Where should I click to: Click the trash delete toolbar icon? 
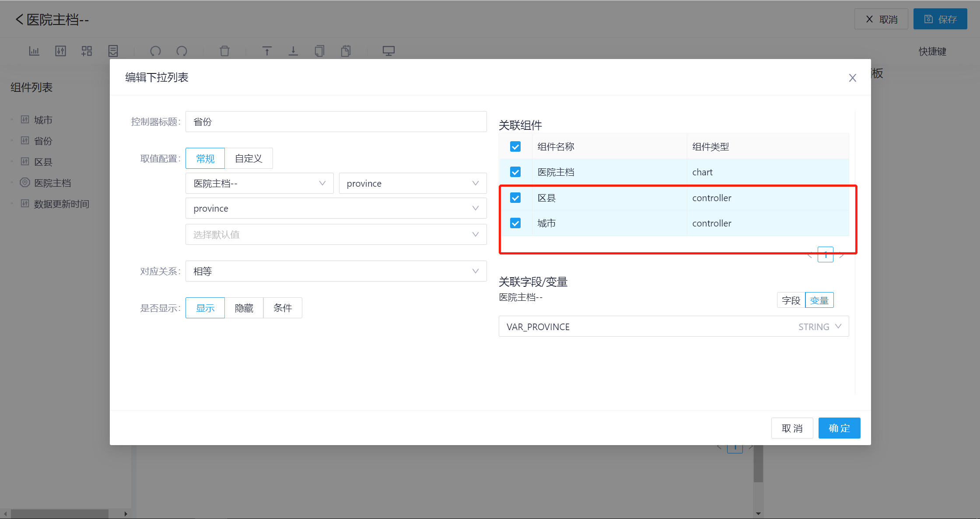[224, 51]
